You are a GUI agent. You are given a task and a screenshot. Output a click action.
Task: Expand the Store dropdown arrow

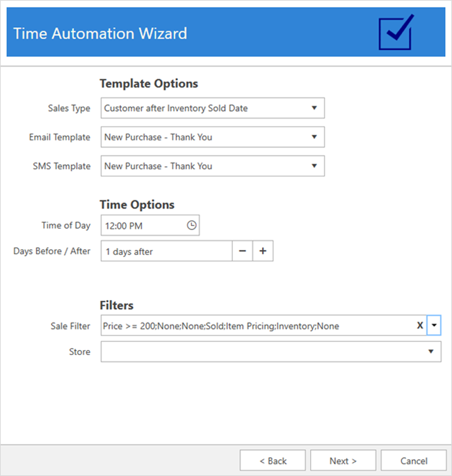[x=430, y=352]
